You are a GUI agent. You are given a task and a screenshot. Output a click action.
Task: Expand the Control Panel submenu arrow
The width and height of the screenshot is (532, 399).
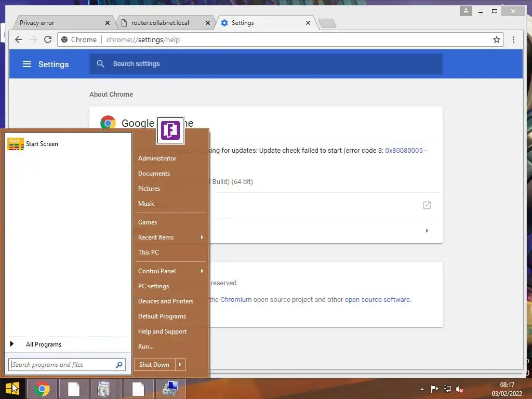202,271
